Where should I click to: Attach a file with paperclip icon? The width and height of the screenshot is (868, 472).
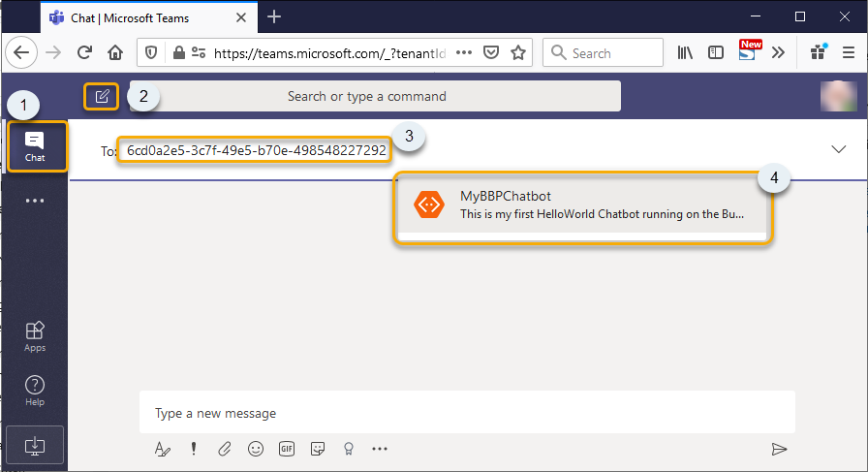coord(224,449)
